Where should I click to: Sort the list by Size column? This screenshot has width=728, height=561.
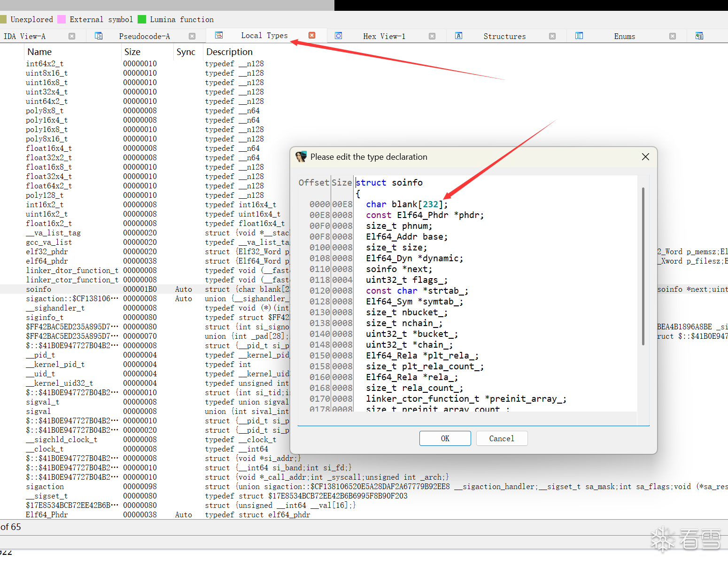[132, 52]
